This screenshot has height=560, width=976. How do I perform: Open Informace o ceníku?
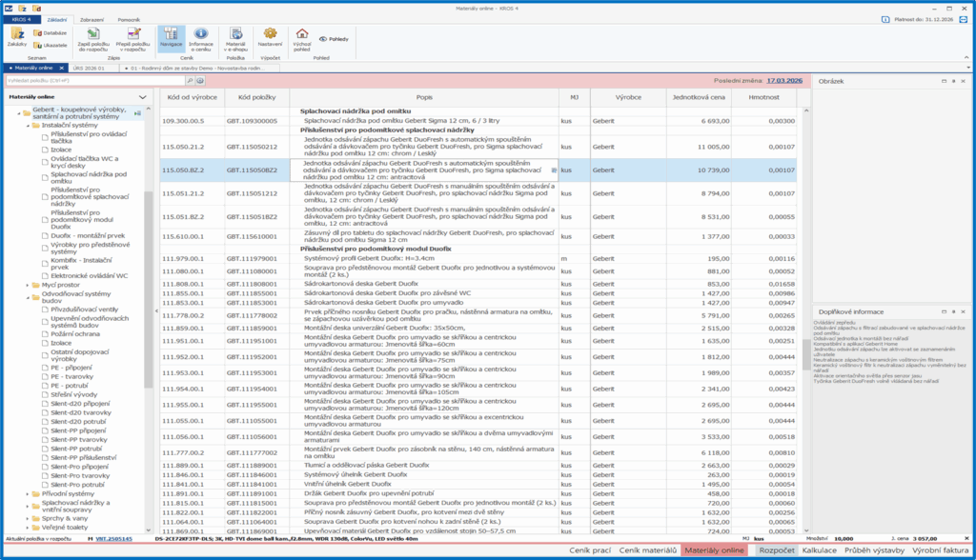point(201,34)
